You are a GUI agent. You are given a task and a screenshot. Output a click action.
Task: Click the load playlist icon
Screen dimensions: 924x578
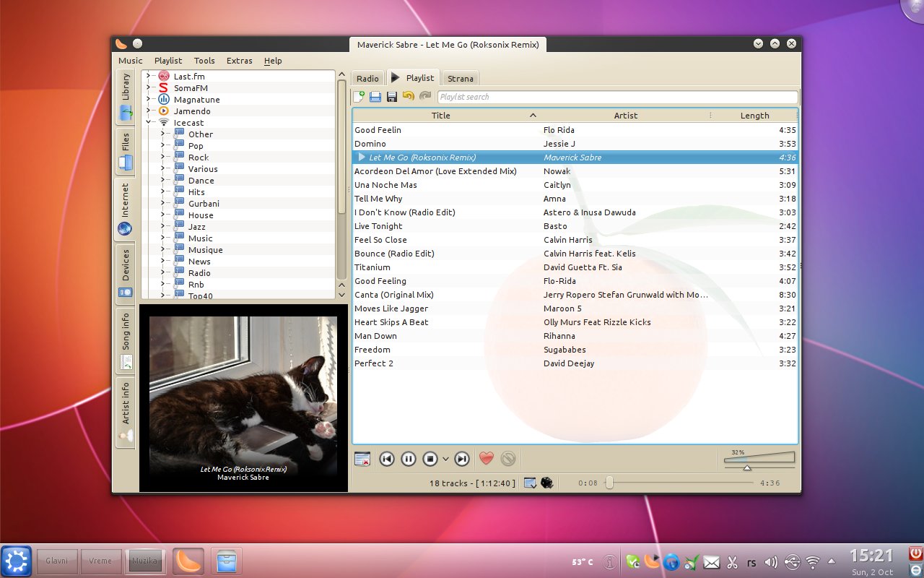[375, 97]
